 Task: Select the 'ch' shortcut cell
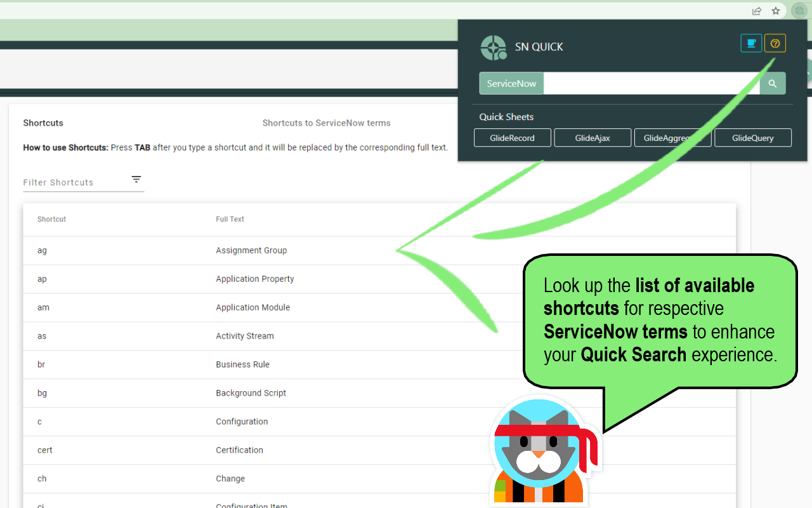42,479
